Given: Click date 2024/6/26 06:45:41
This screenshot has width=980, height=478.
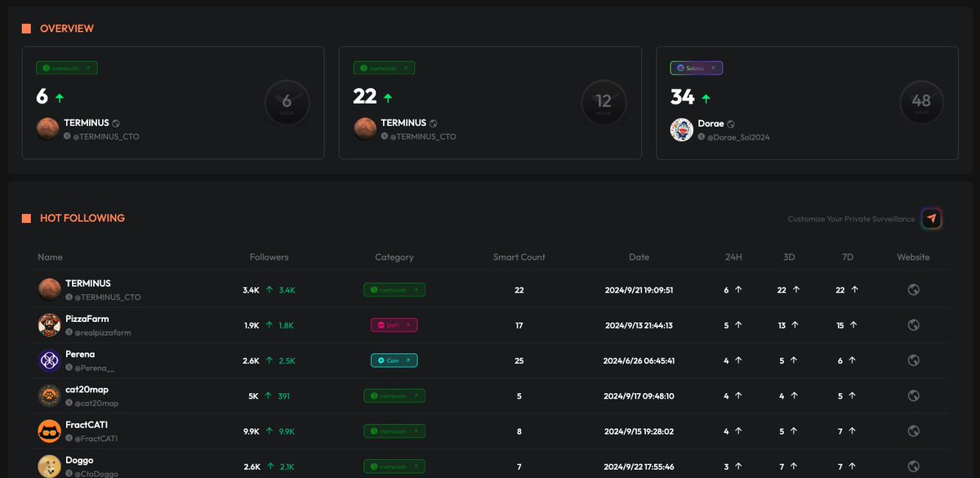Looking at the screenshot, I should click(639, 360).
